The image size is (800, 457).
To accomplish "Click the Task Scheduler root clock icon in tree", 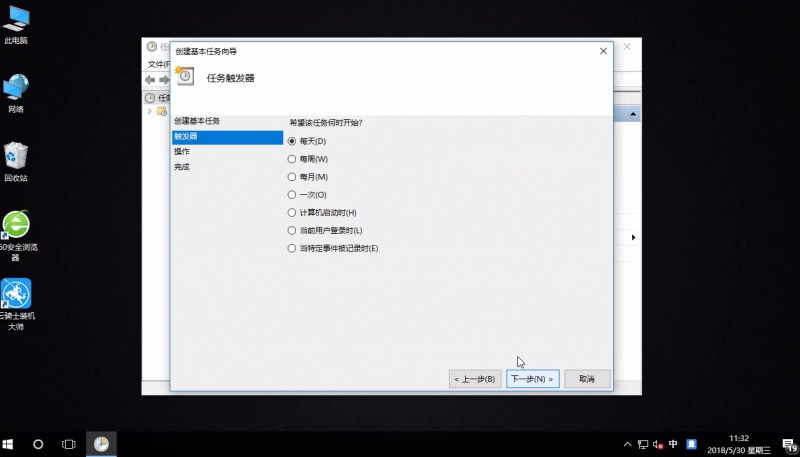I will pyautogui.click(x=149, y=98).
